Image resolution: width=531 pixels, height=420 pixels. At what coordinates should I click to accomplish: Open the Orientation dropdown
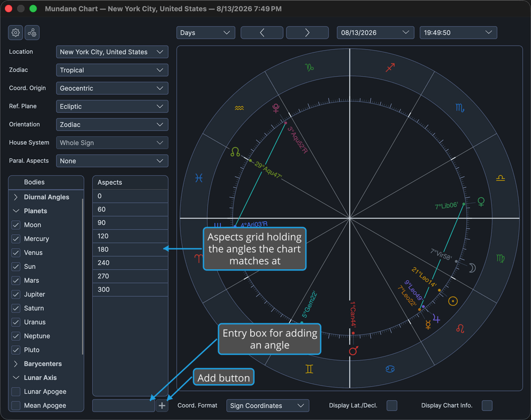pos(112,125)
